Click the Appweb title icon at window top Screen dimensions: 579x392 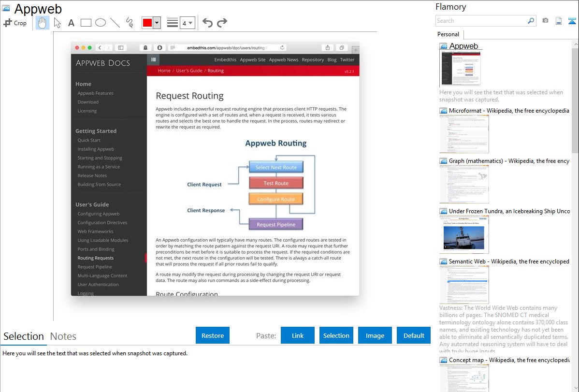click(6, 8)
